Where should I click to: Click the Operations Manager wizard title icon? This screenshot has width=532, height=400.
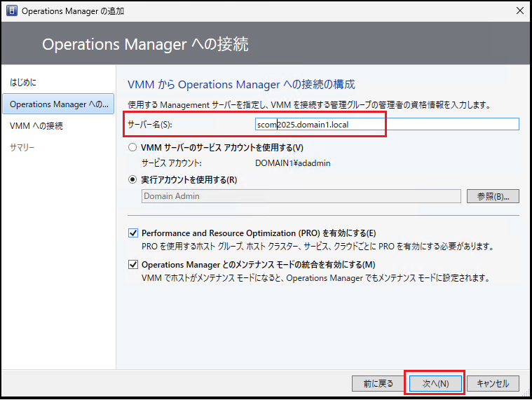pos(11,11)
